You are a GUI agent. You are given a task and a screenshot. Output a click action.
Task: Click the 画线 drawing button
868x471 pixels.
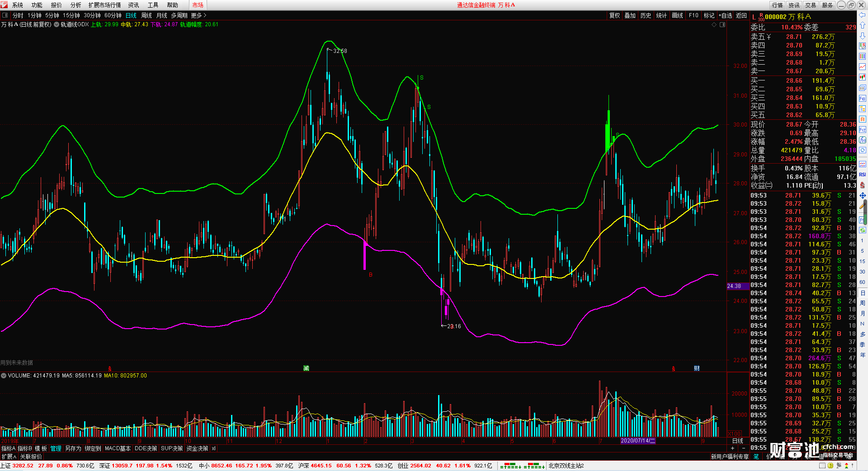coord(678,15)
